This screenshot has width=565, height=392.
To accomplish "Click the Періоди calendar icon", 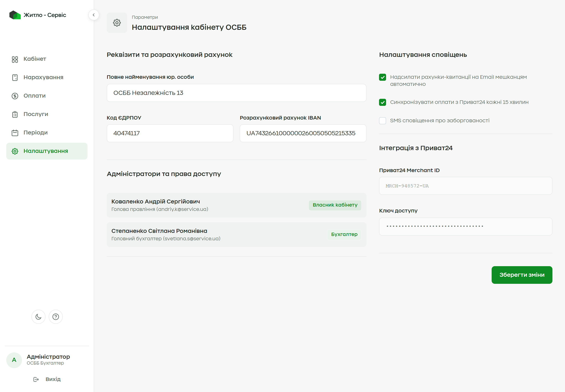I will [15, 133].
